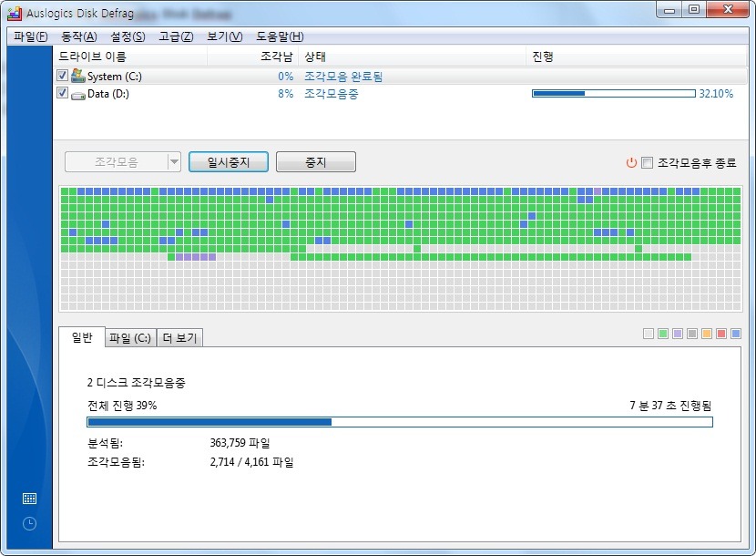Close the Auslogics Disk Defrag window
Viewport: 756px width, 556px height.
tap(728, 10)
